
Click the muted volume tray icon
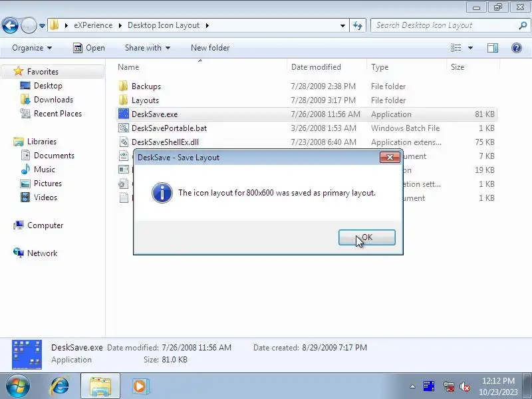click(464, 386)
